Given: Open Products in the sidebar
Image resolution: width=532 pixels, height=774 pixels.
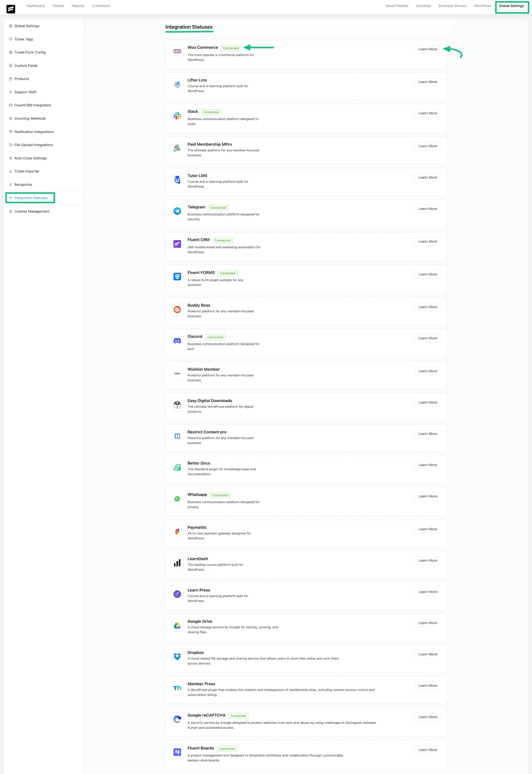Looking at the screenshot, I should point(22,79).
